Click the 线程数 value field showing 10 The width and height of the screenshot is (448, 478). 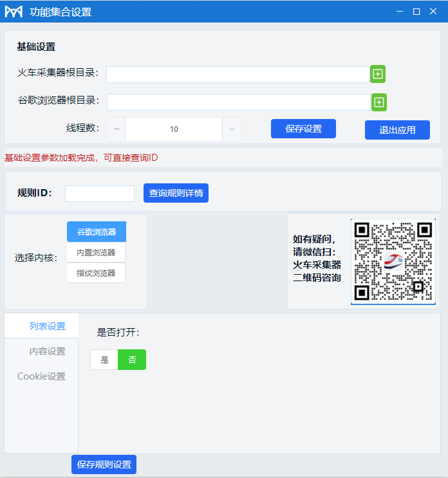coord(174,129)
